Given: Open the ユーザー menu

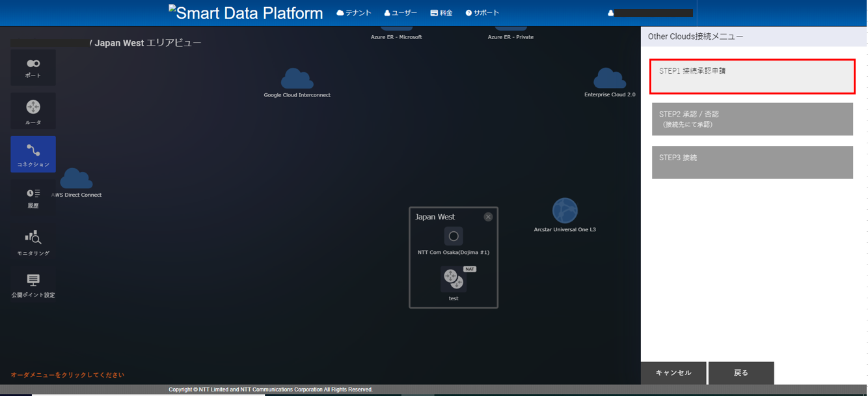Looking at the screenshot, I should (x=400, y=13).
